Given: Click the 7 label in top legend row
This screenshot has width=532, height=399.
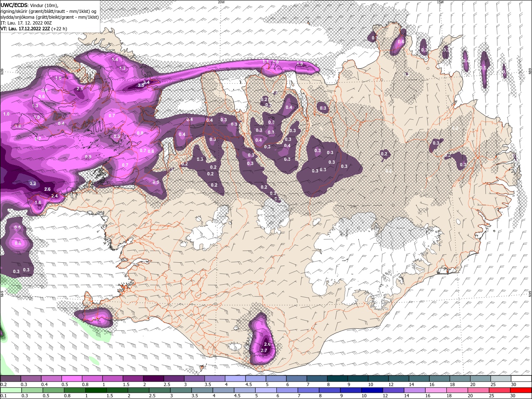Looking at the screenshot, I should tap(308, 384).
